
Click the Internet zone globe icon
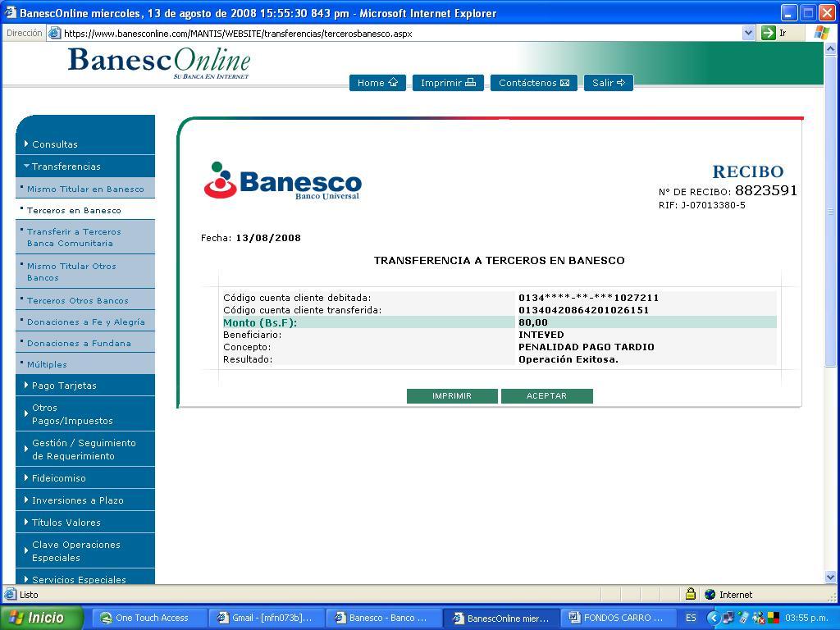point(710,594)
